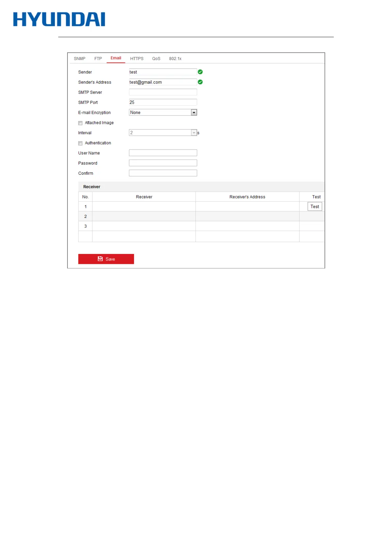Save the email settings
Screen dimensions: 392x554
point(106,259)
